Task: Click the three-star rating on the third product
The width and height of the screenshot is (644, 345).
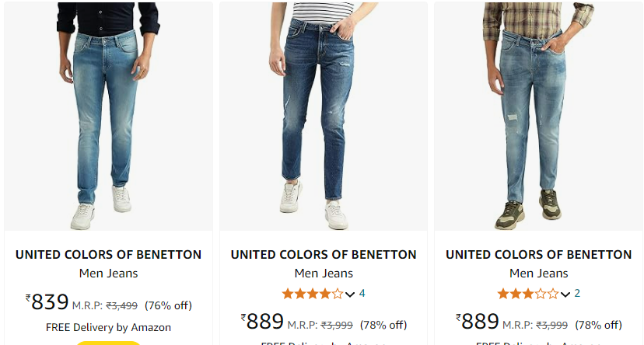Action: [528, 294]
